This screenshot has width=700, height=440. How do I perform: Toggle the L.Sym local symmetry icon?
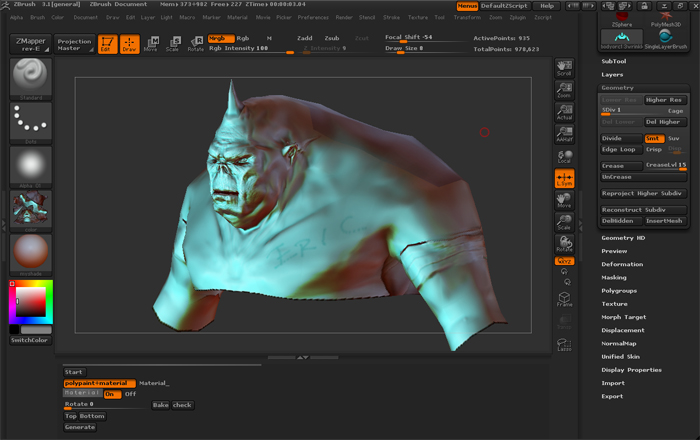click(564, 179)
